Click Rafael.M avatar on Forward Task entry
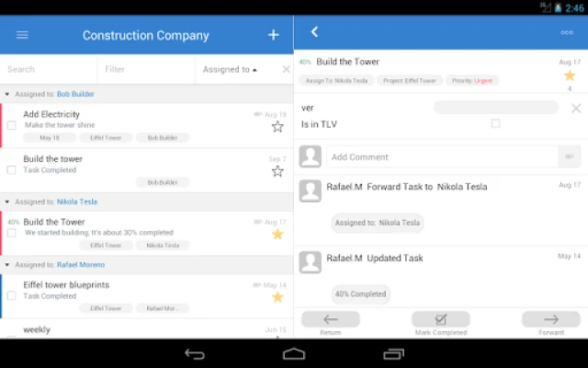 point(311,190)
